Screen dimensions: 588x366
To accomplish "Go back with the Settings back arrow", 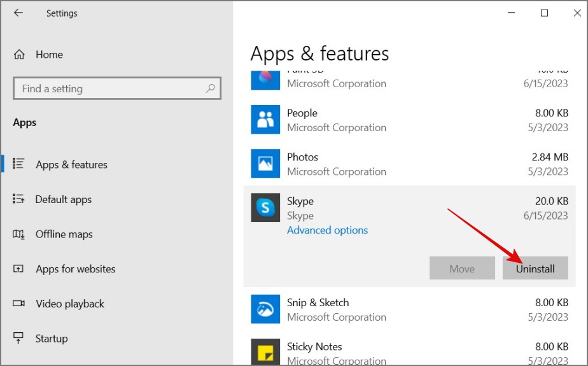I will tap(18, 13).
